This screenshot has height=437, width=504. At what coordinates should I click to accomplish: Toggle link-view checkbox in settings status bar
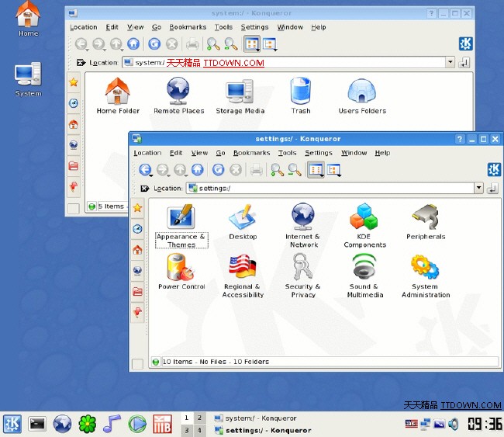pyautogui.click(x=137, y=364)
